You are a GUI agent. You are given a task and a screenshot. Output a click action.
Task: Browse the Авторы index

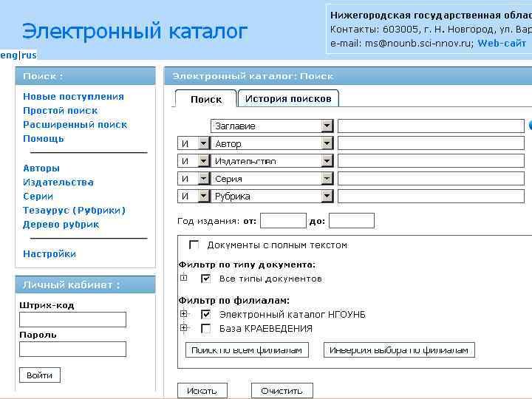[41, 168]
